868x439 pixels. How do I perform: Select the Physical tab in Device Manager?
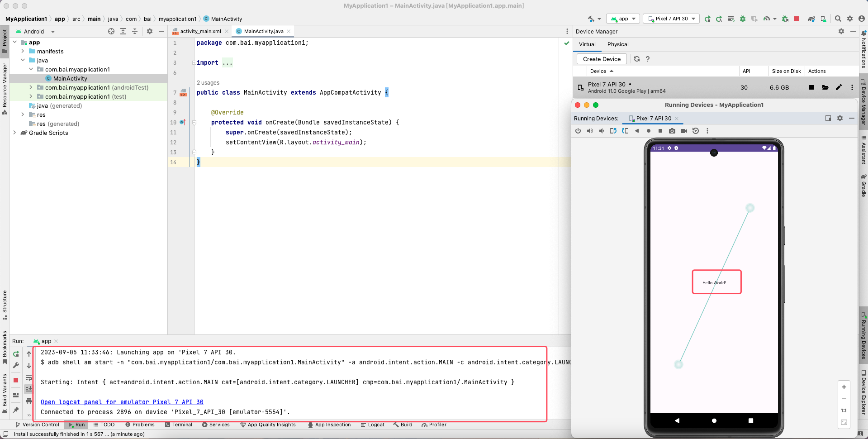[x=618, y=44]
